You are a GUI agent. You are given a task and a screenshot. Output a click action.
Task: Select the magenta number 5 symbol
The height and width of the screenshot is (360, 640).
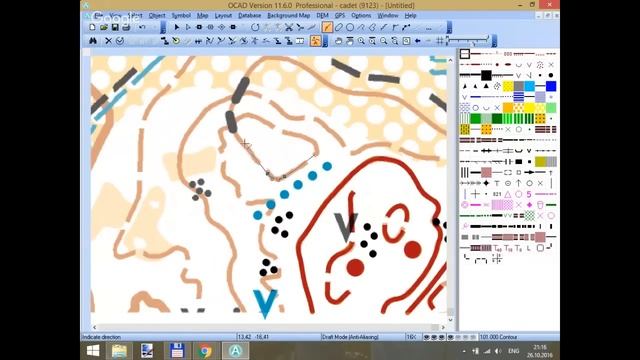[x=529, y=194]
